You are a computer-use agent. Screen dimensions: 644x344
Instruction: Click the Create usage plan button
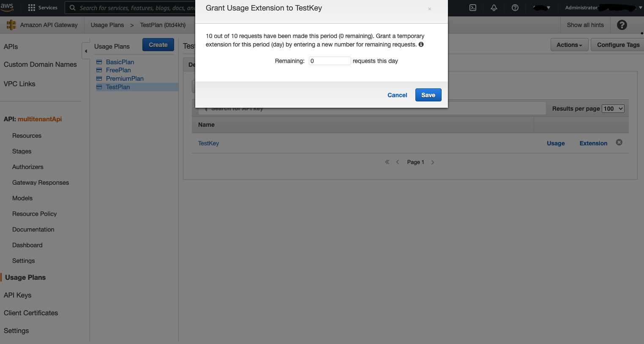click(x=158, y=45)
